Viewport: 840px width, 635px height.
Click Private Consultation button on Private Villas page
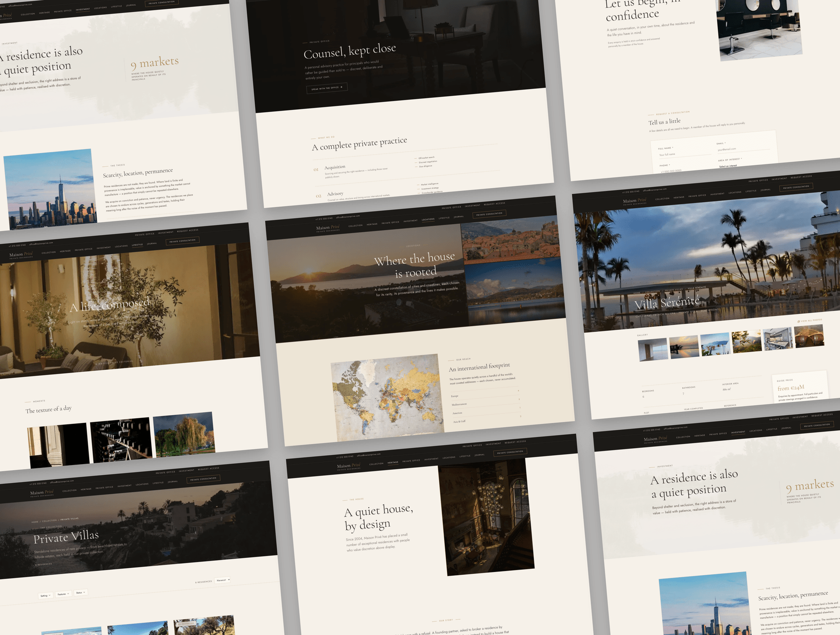coord(203,479)
